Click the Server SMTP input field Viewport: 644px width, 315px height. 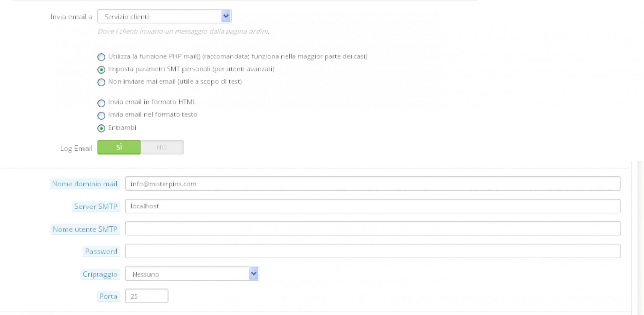372,206
